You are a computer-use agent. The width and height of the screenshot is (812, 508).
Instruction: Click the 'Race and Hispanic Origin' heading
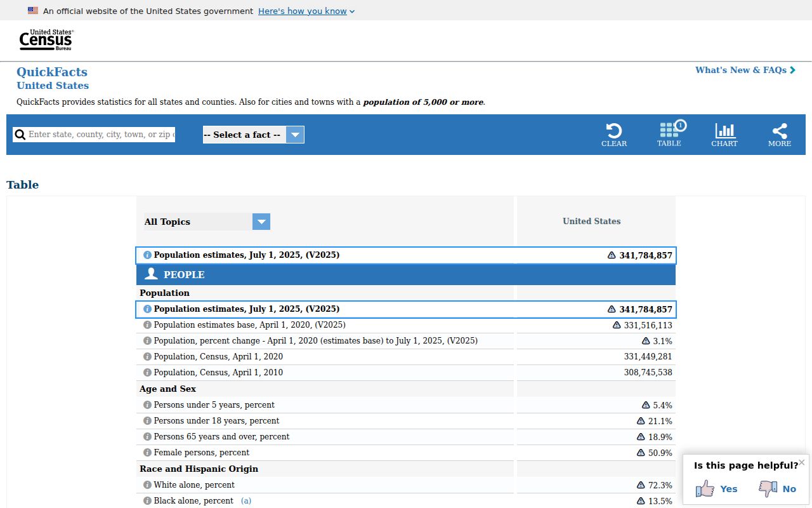[199, 469]
